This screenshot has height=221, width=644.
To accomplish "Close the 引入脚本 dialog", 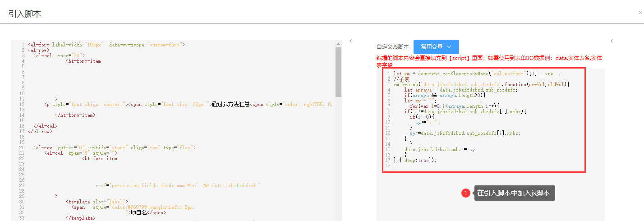I will click(640, 13).
